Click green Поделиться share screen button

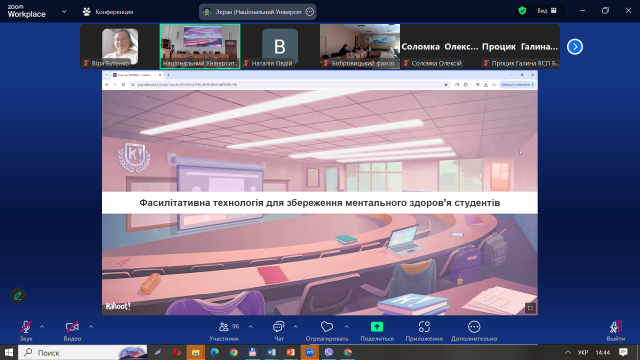(x=377, y=331)
